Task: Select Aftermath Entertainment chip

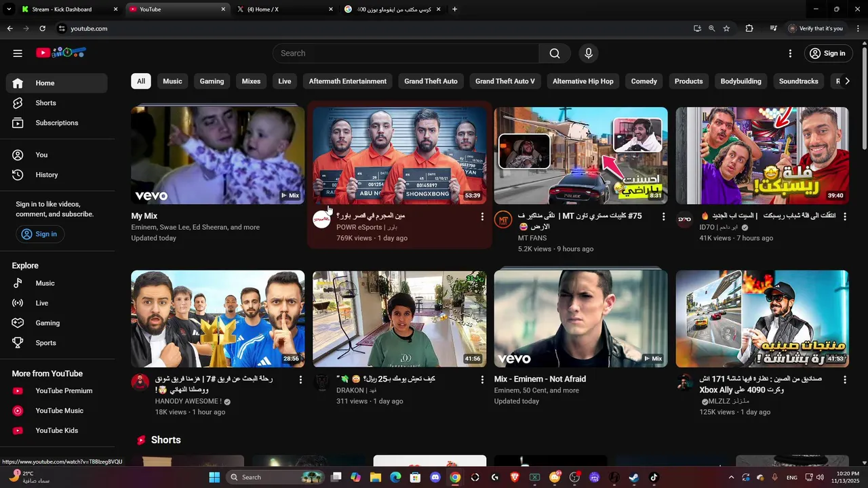Action: click(348, 81)
